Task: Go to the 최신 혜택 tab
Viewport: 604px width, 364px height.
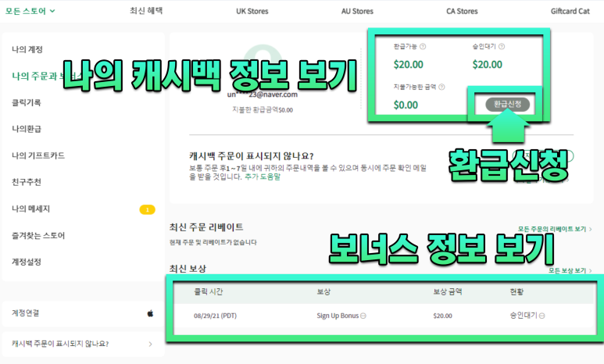Action: [x=151, y=11]
